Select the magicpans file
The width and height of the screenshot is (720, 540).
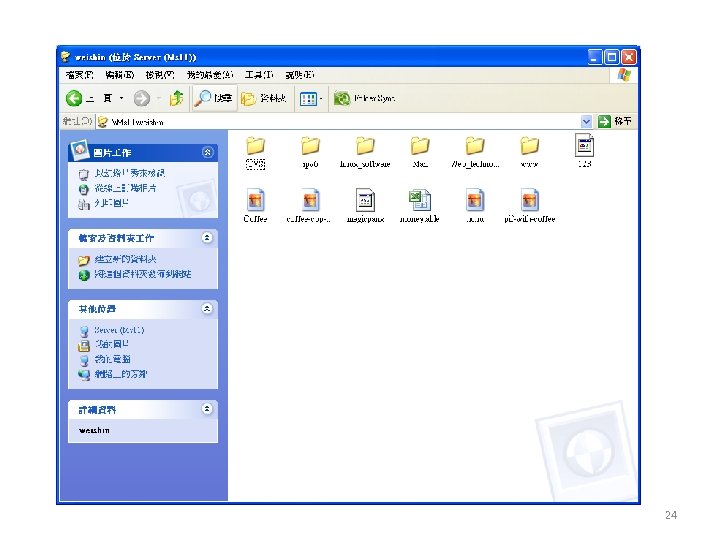coord(365,206)
